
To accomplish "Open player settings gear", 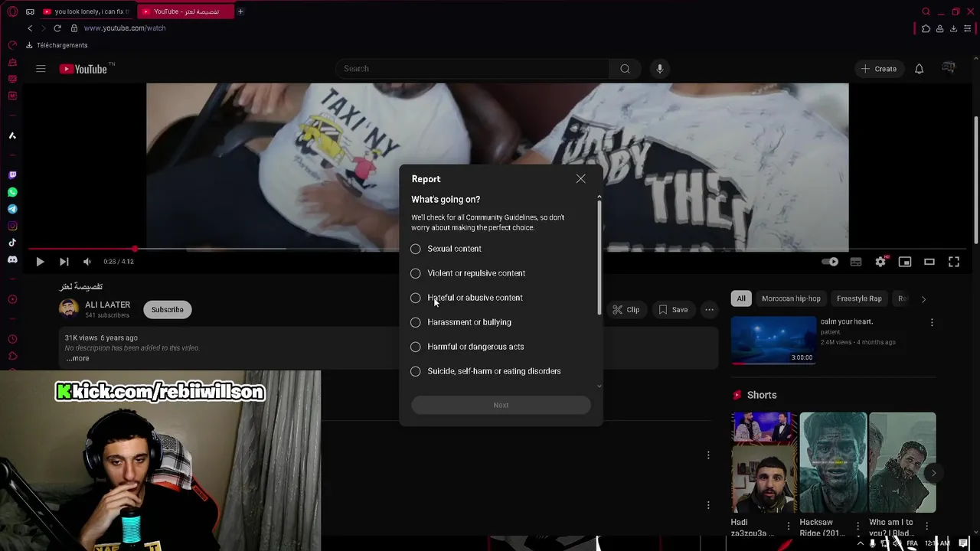I will click(x=880, y=262).
